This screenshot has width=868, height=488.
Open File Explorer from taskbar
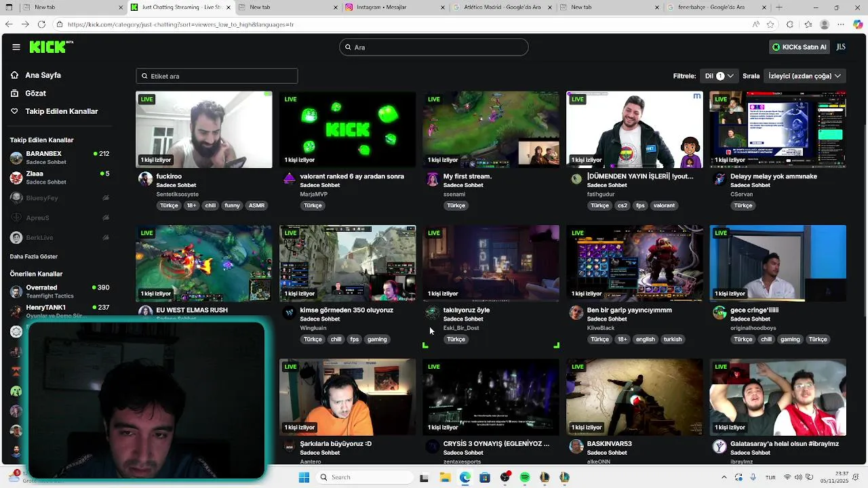445,477
